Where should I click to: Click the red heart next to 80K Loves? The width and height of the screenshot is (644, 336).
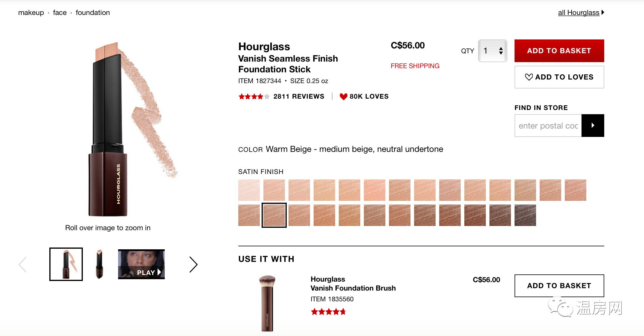[344, 97]
